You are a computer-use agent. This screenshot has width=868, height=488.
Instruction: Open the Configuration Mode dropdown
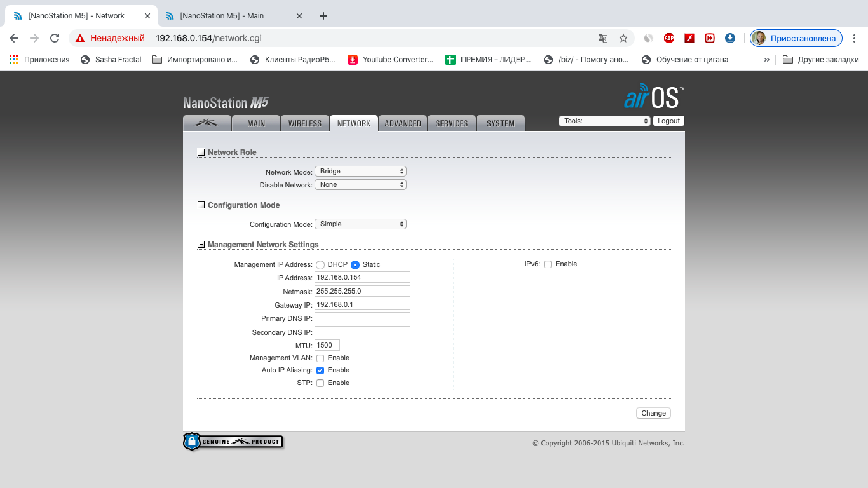point(360,224)
